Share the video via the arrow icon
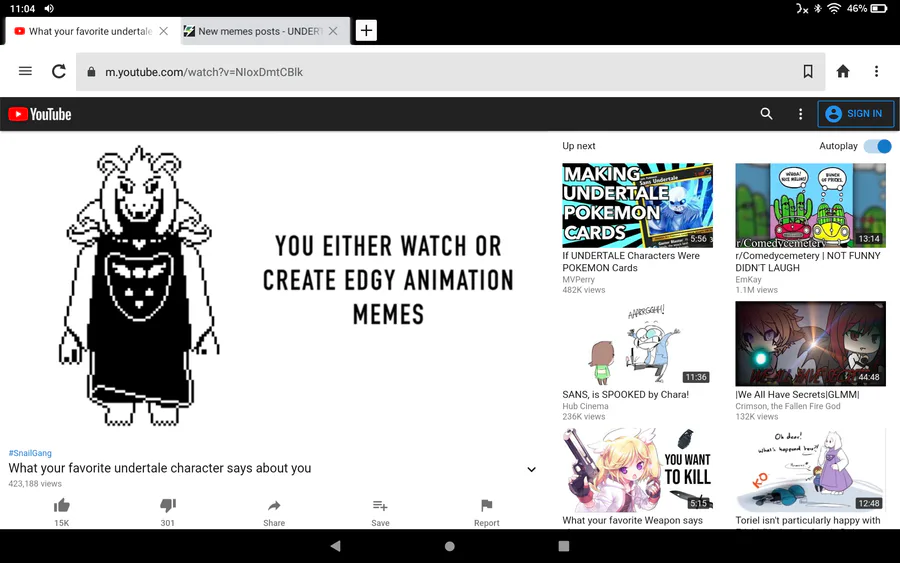This screenshot has height=563, width=900. tap(274, 506)
